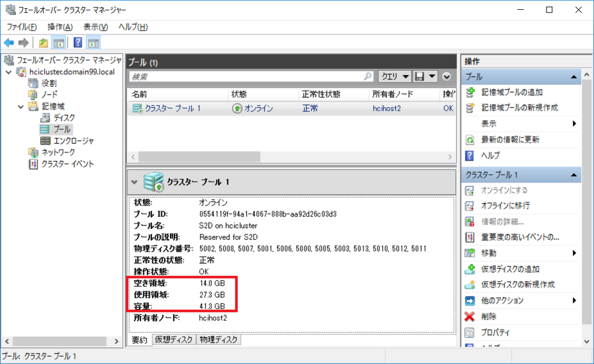
Task: Click the プール ID value text
Action: click(268, 214)
